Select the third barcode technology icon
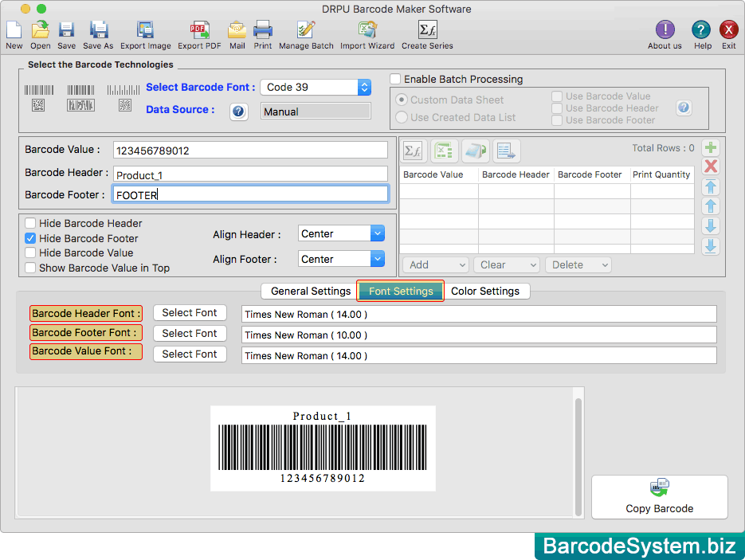This screenshot has height=560, width=745. coord(124,98)
